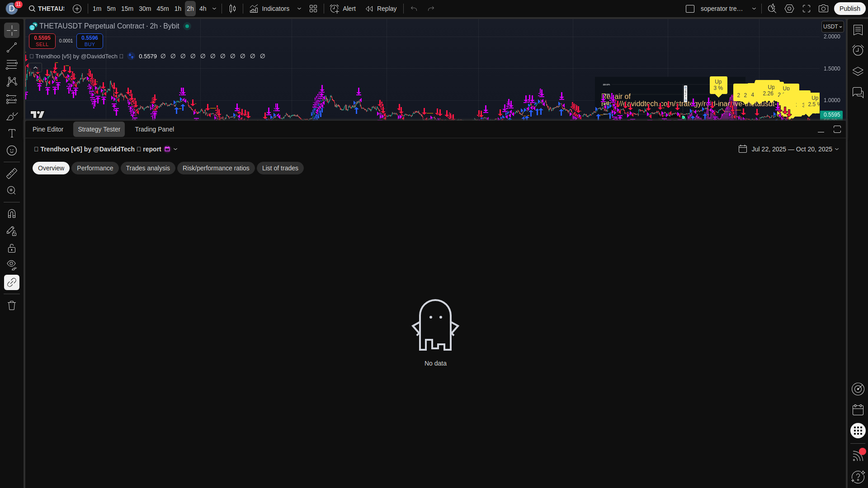The height and width of the screenshot is (488, 868).
Task: Toggle lock all drawing tools
Action: (12, 248)
